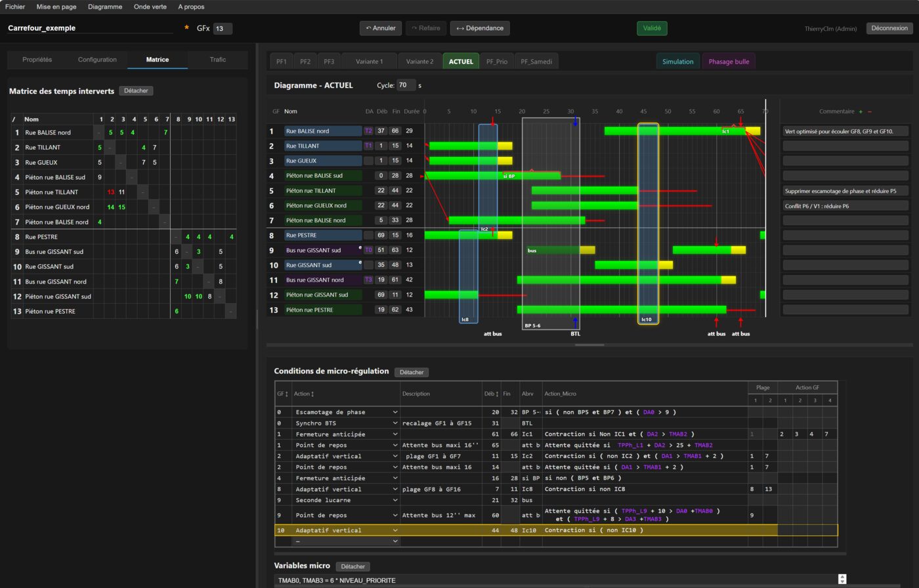
Task: Switch to the PF_Samedi diagram tab
Action: 536,62
